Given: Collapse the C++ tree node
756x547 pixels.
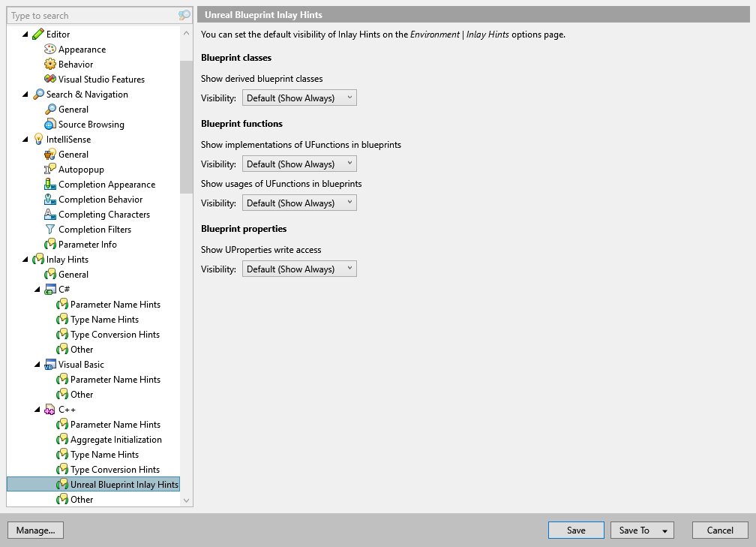Looking at the screenshot, I should coord(37,410).
